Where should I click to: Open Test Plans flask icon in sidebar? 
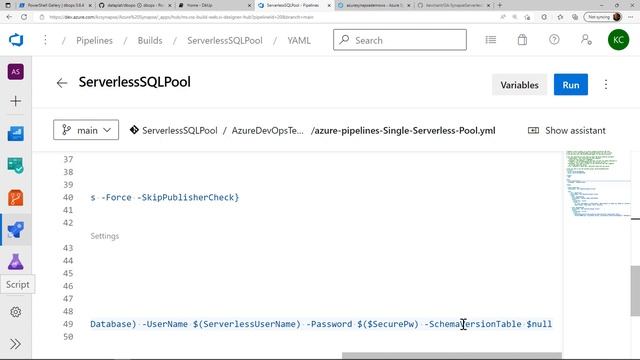16,262
